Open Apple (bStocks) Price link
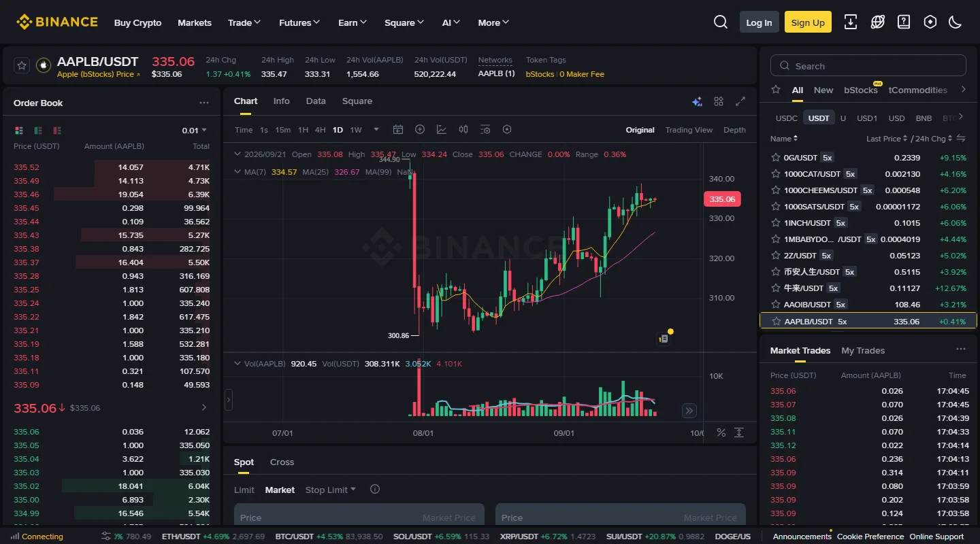Screen dimensions: 980x544 click(99, 74)
